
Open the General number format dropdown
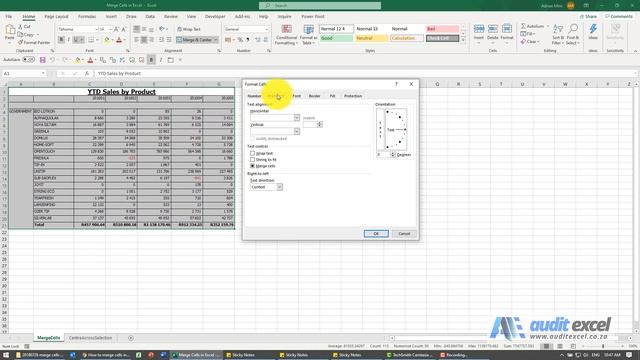(x=267, y=29)
